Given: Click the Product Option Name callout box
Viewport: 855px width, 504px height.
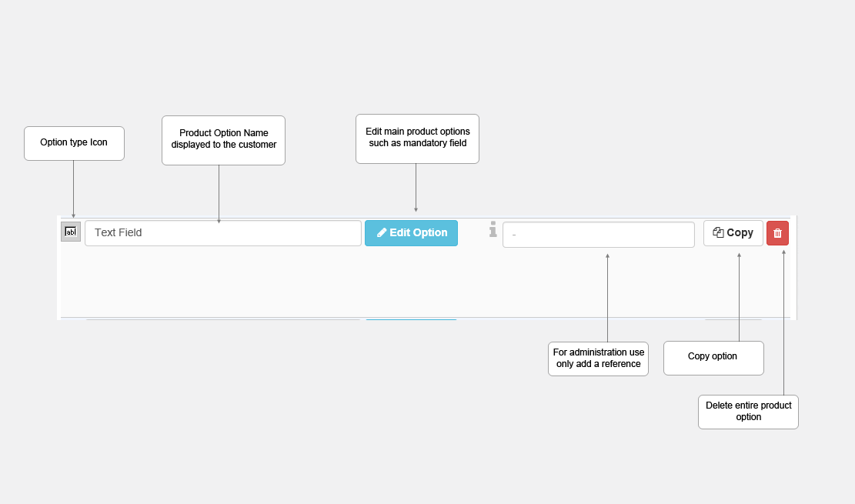Looking at the screenshot, I should [224, 140].
